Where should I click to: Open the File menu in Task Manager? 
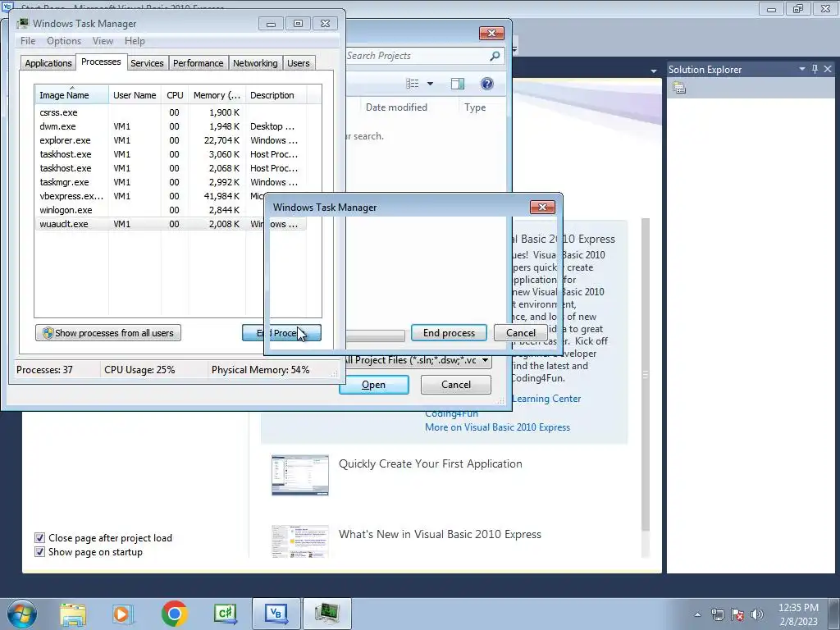point(28,41)
